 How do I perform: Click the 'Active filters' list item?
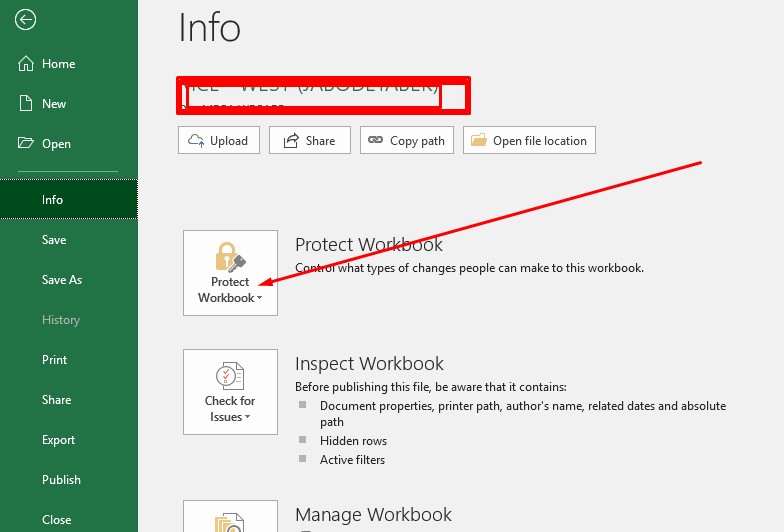(352, 460)
